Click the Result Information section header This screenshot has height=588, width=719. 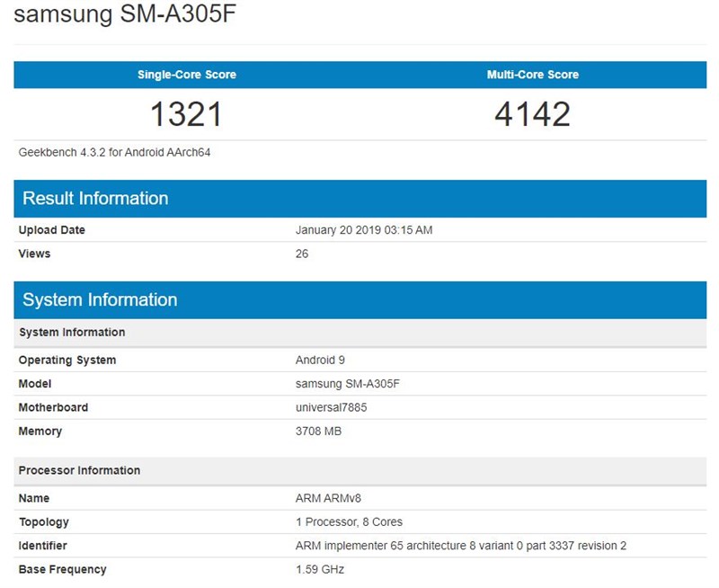pyautogui.click(x=95, y=199)
